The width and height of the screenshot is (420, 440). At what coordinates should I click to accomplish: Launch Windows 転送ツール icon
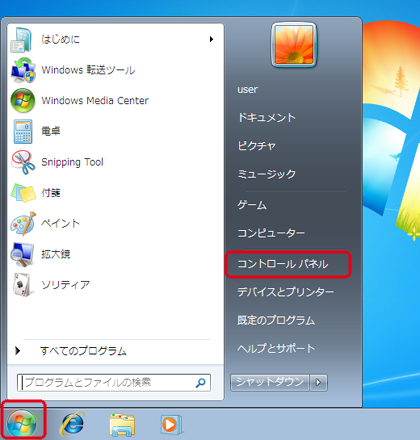click(23, 70)
